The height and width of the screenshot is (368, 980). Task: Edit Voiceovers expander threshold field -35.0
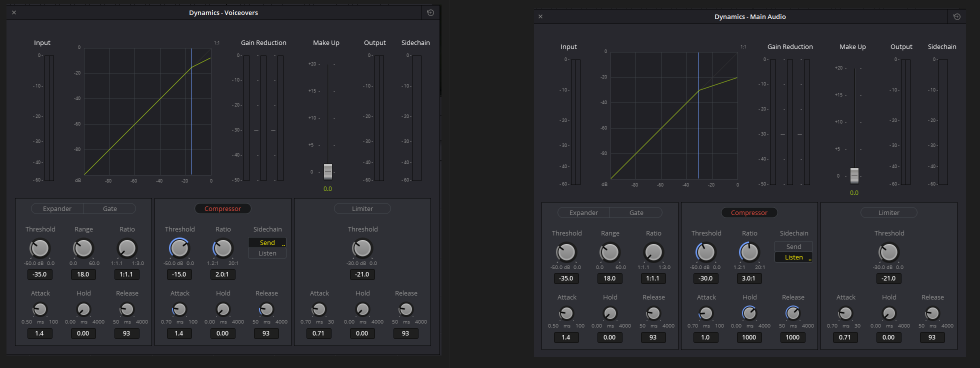coord(39,274)
